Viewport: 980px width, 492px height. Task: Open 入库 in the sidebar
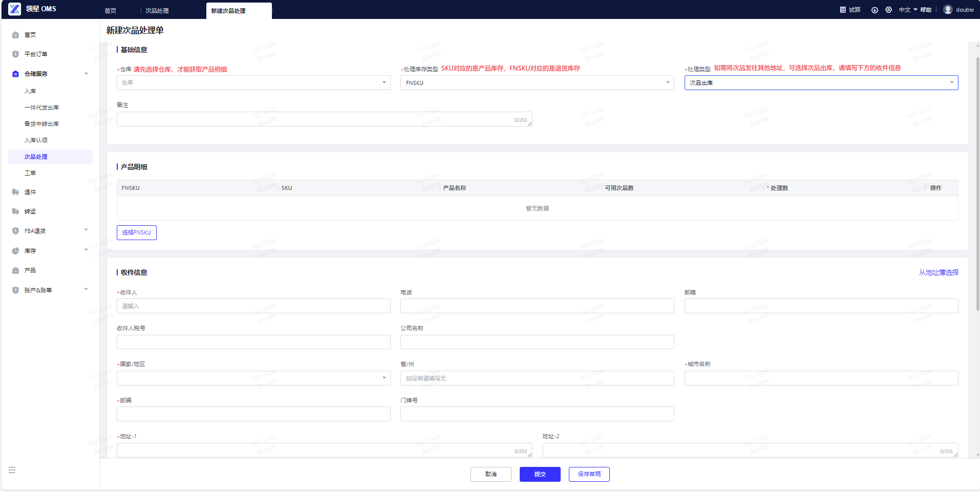(30, 91)
